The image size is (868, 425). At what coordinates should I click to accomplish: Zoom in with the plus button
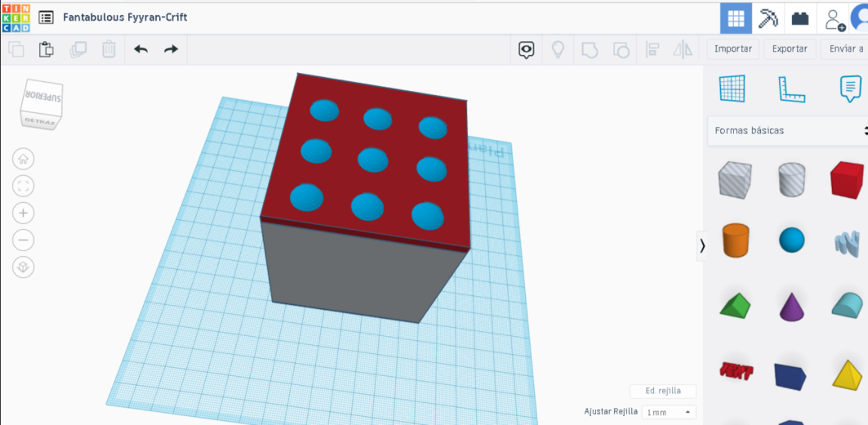(23, 213)
